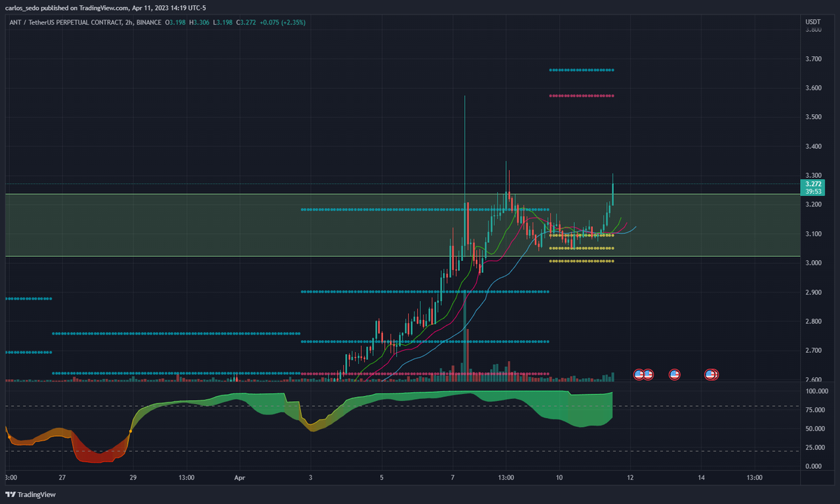Click the 2.900 price axis label
Viewport: 840px width, 504px height.
[813, 293]
